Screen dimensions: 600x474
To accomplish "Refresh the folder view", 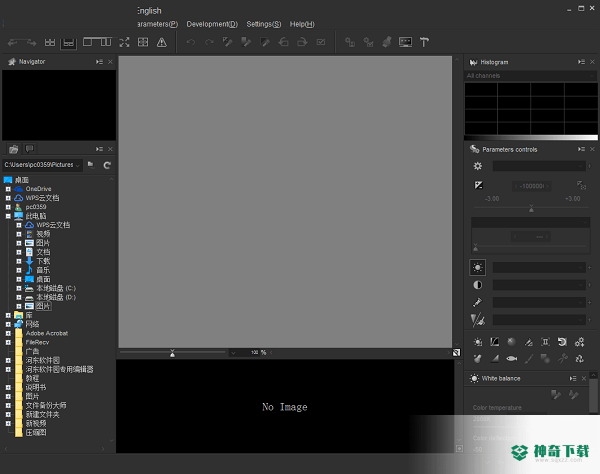I will point(107,165).
